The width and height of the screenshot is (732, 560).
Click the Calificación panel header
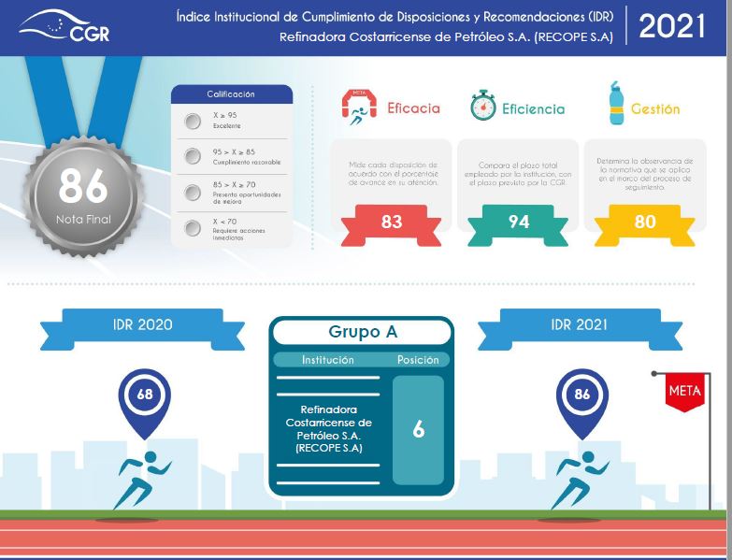(x=231, y=94)
